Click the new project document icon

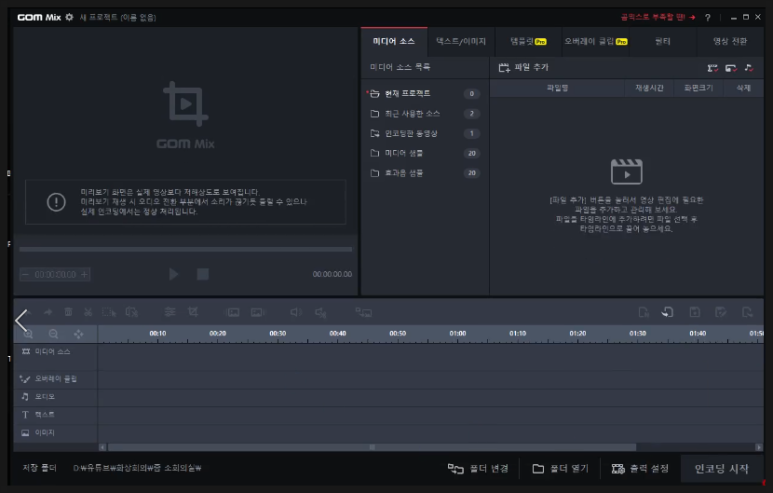click(643, 312)
